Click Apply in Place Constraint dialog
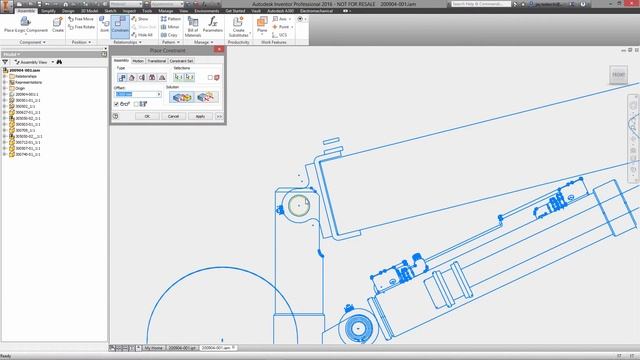 [x=200, y=116]
